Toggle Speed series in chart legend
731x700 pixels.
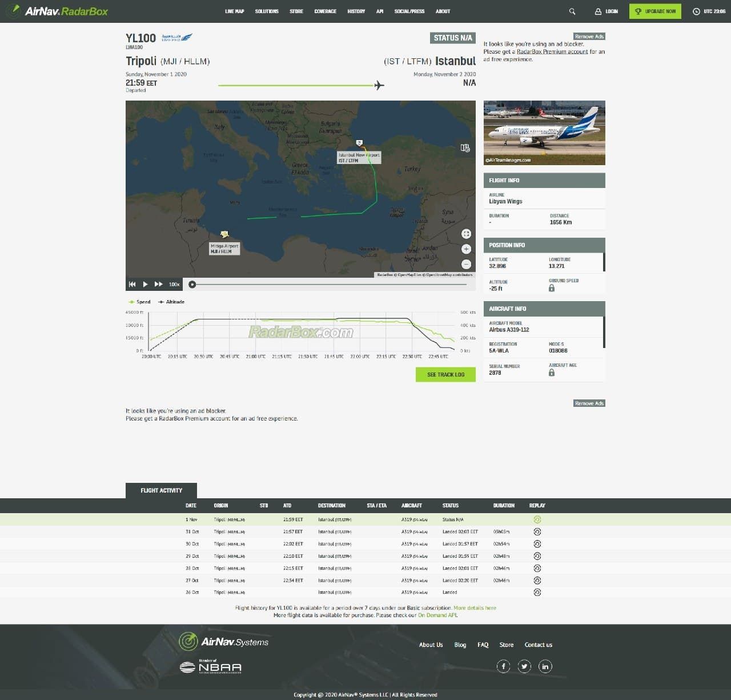140,302
